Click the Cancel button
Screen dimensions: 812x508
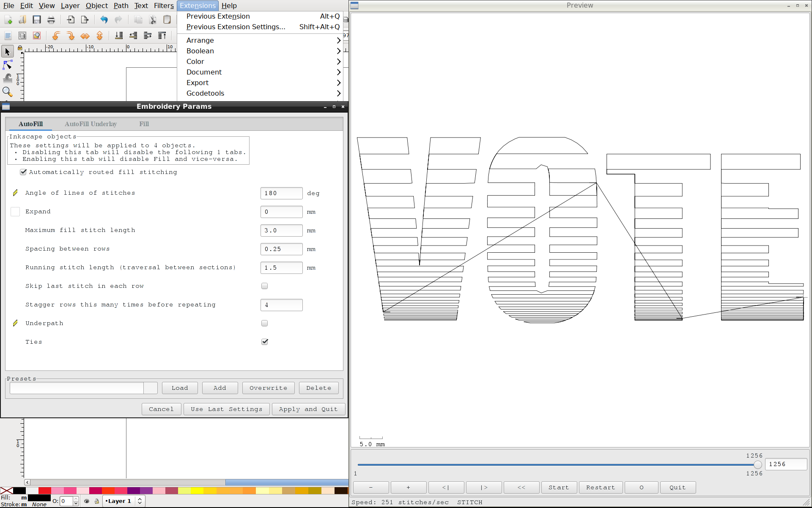coord(161,409)
